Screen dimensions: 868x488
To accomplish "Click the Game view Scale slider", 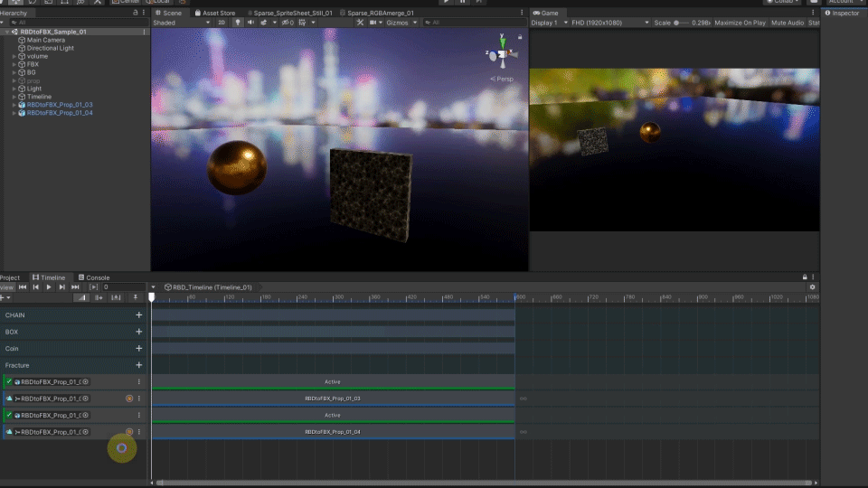I will click(x=682, y=23).
